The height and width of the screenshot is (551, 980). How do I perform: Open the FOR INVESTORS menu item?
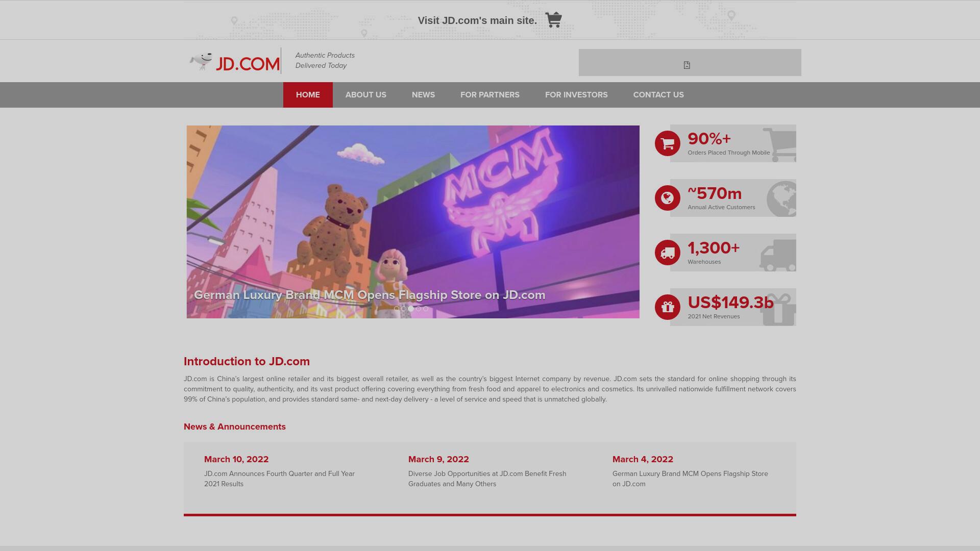point(576,95)
